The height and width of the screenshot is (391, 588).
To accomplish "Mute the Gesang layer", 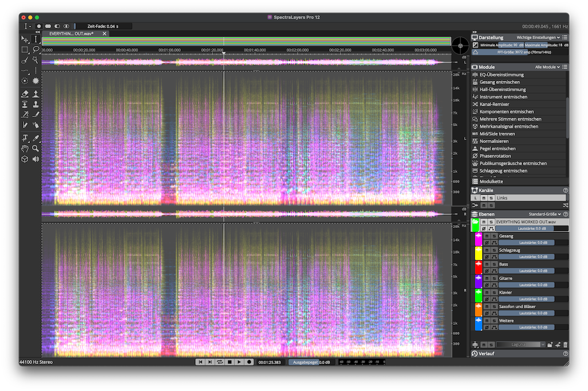I will click(x=487, y=236).
